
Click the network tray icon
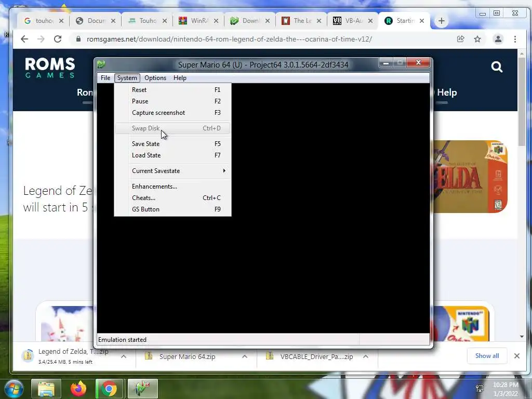[x=480, y=389]
